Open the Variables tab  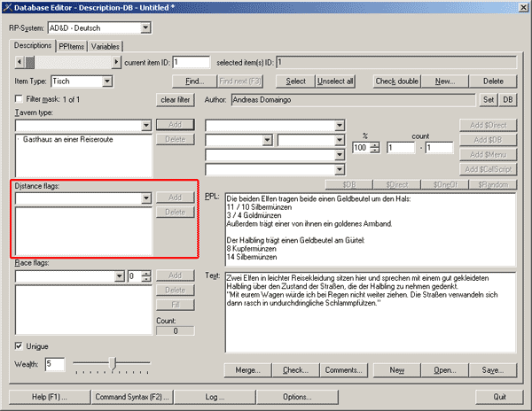point(105,46)
